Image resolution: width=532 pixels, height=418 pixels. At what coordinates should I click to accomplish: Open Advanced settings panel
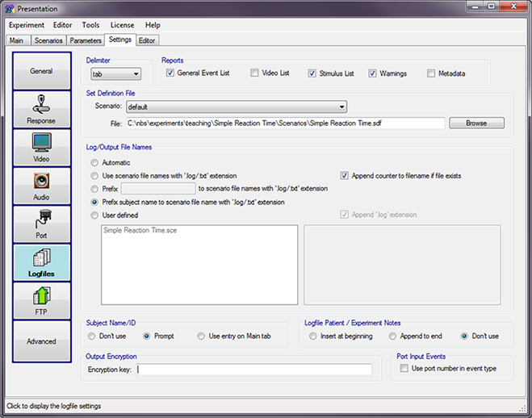coord(41,341)
